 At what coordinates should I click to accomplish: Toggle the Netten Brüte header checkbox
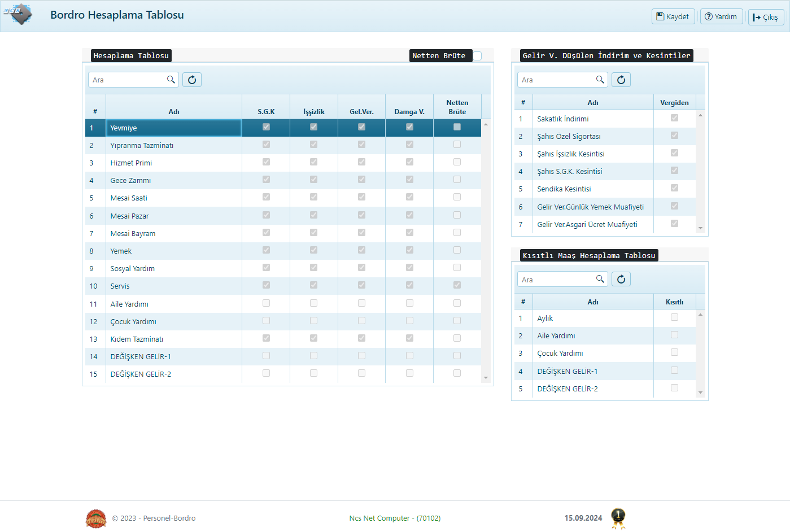(478, 55)
